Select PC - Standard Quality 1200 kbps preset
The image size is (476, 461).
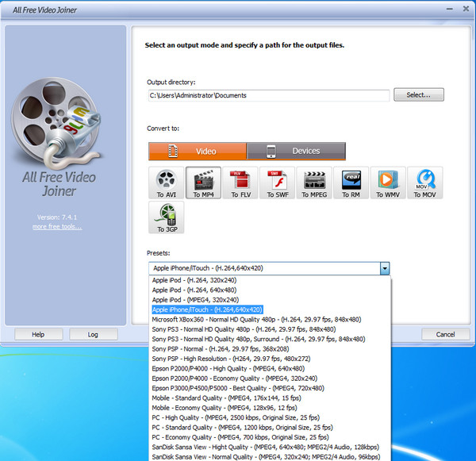click(x=270, y=428)
